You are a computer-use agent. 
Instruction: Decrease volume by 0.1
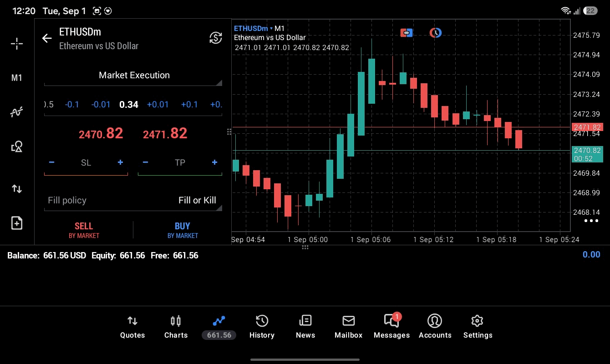pyautogui.click(x=72, y=105)
